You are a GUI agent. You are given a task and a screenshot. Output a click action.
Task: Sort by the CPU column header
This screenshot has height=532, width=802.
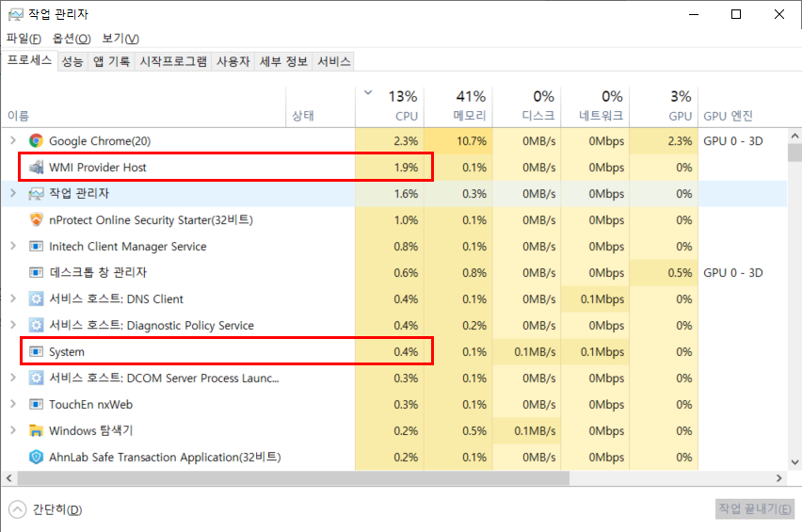(390, 106)
